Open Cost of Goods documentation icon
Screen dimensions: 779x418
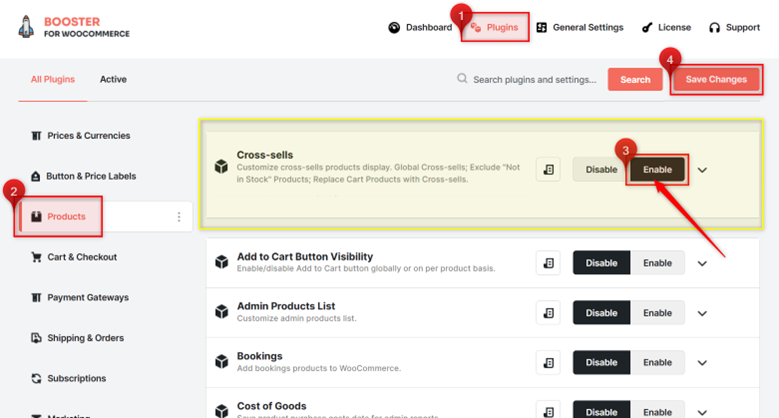pyautogui.click(x=548, y=411)
